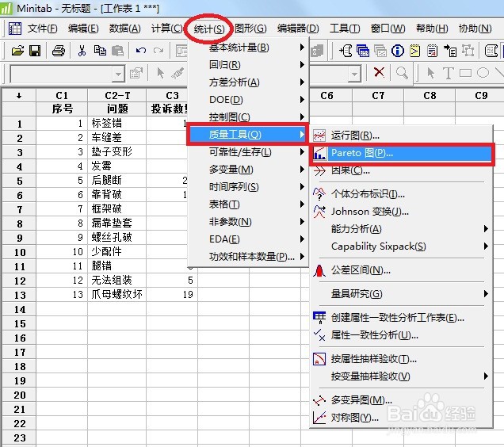504x447 pixels.
Task: Select row 13 header
Action: click(19, 295)
